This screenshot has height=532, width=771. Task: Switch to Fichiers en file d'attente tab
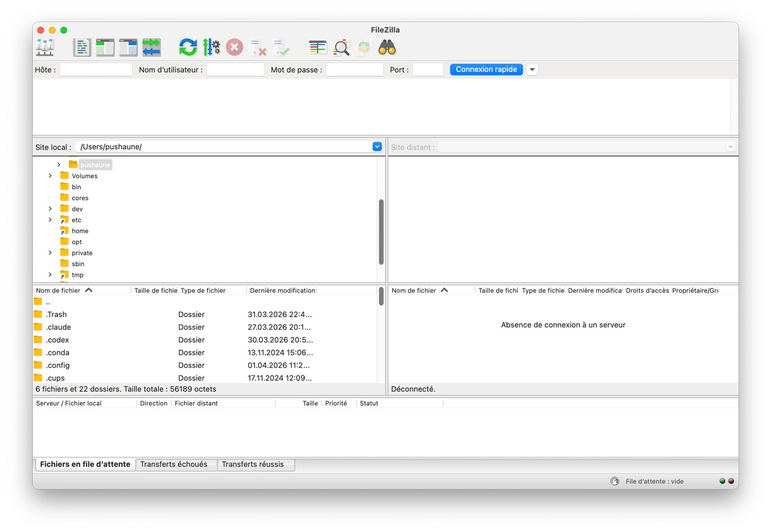pyautogui.click(x=85, y=464)
